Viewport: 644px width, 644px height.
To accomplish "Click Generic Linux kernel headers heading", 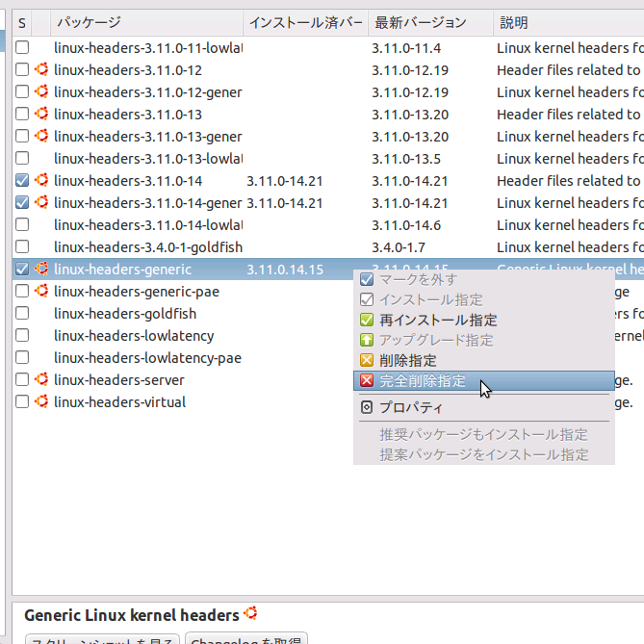I will pyautogui.click(x=132, y=615).
